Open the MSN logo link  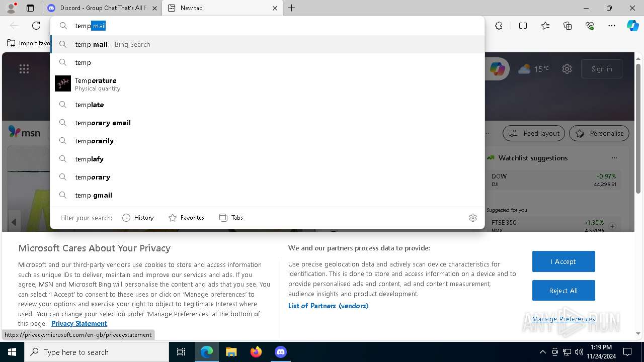pos(24,133)
